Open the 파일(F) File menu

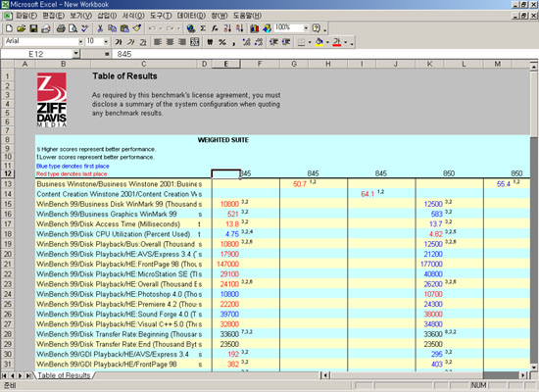tap(26, 16)
